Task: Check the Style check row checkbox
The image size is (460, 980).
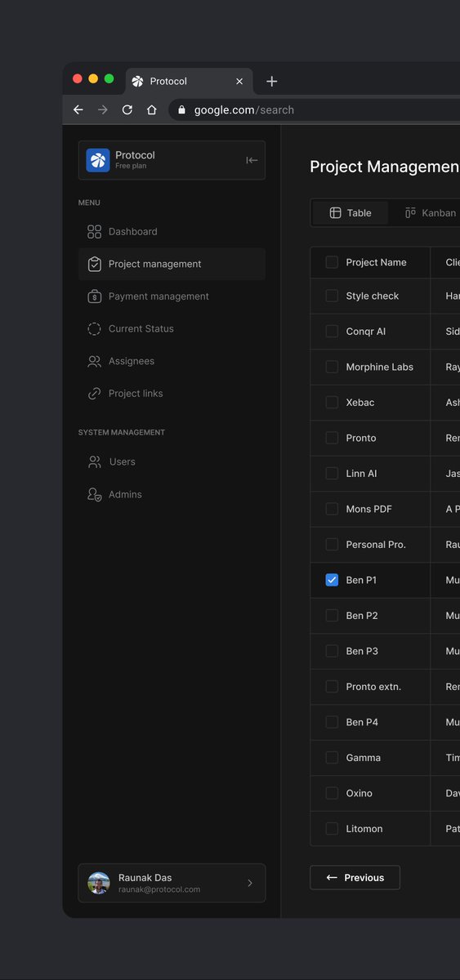Action: click(332, 296)
